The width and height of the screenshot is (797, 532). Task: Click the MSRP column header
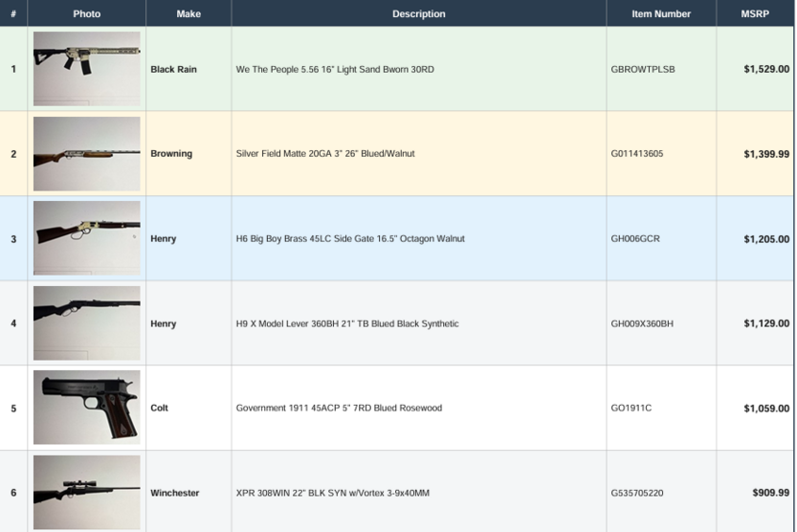tap(755, 13)
